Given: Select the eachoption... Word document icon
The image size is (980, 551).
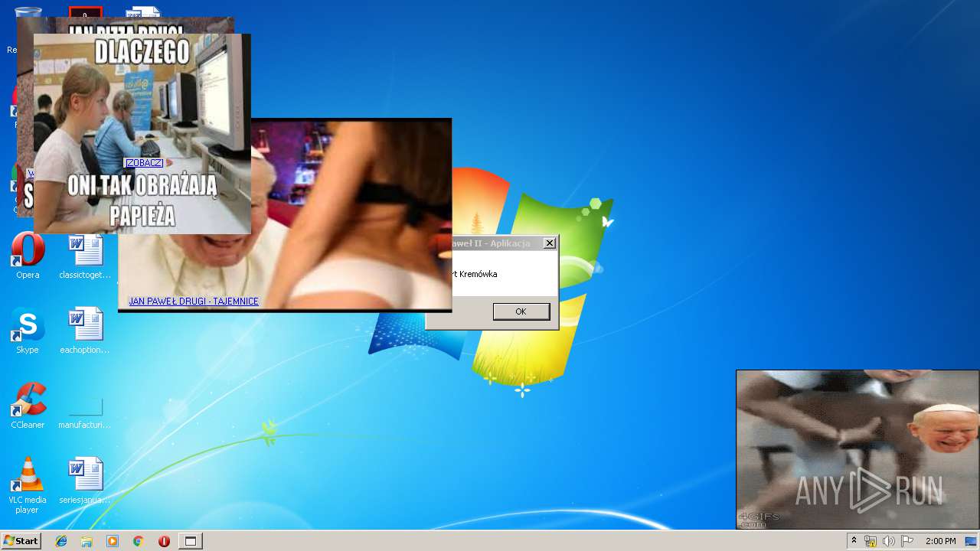Looking at the screenshot, I should point(85,331).
